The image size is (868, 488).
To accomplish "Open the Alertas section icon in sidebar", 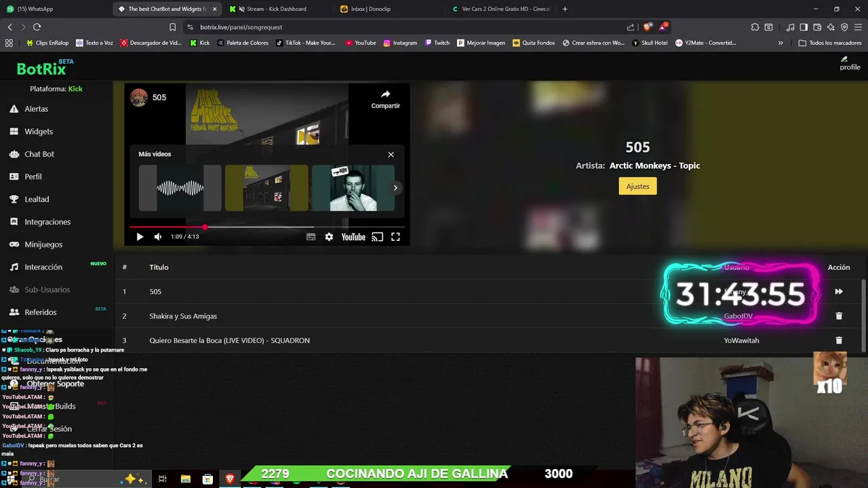I will point(14,108).
